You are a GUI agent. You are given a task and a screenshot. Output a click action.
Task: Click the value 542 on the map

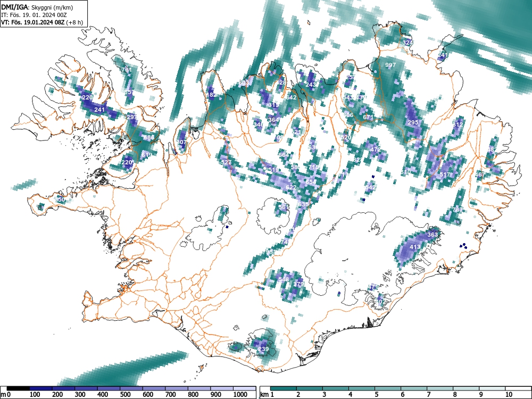[370, 187]
